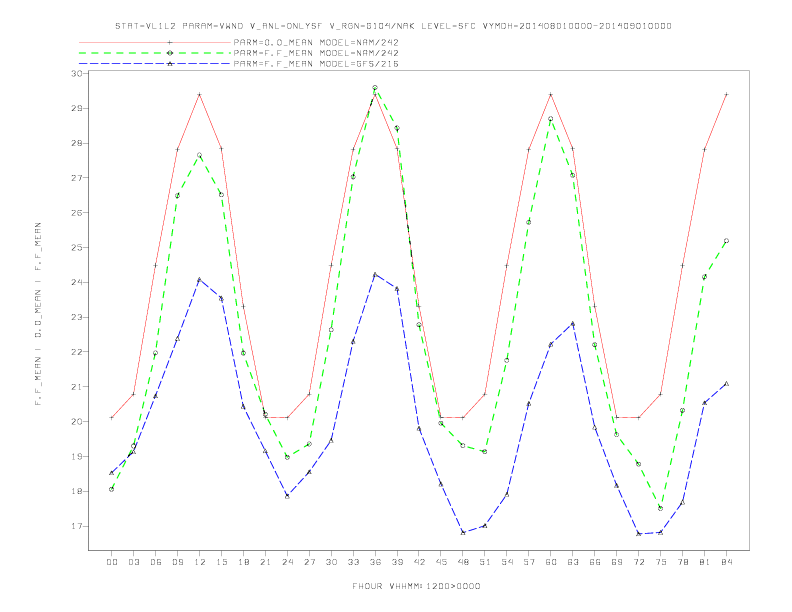Select legend entry PARM=O.O_MEAN MODEL=NAM/242
This screenshot has height=612, width=792.
(316, 42)
